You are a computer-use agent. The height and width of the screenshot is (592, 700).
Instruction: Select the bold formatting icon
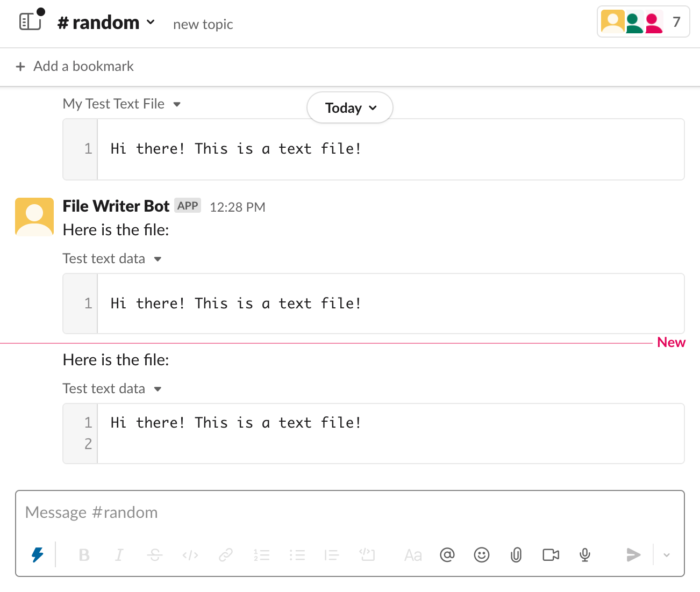[84, 555]
